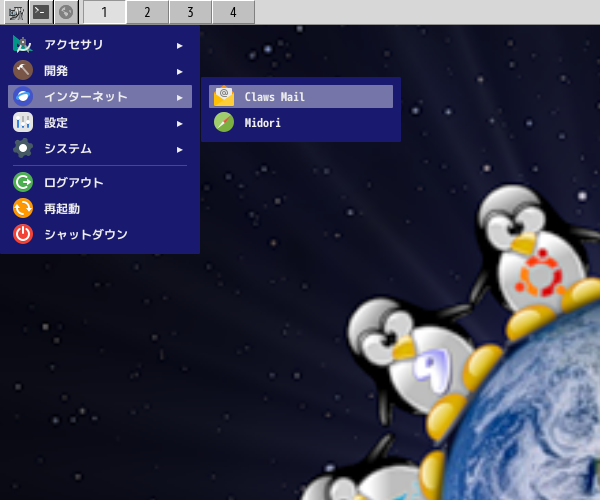Expand the システム submenu arrow
Image resolution: width=600 pixels, height=500 pixels.
coord(179,150)
